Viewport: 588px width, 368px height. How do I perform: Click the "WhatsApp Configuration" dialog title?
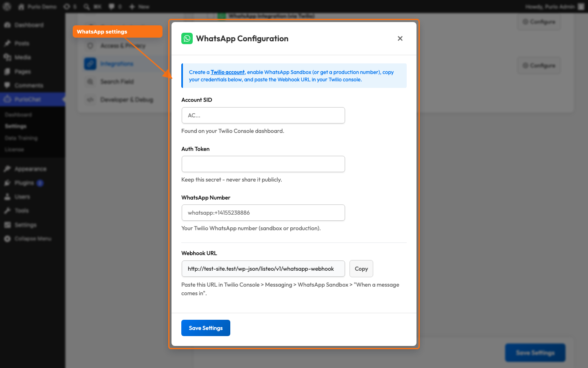[242, 38]
